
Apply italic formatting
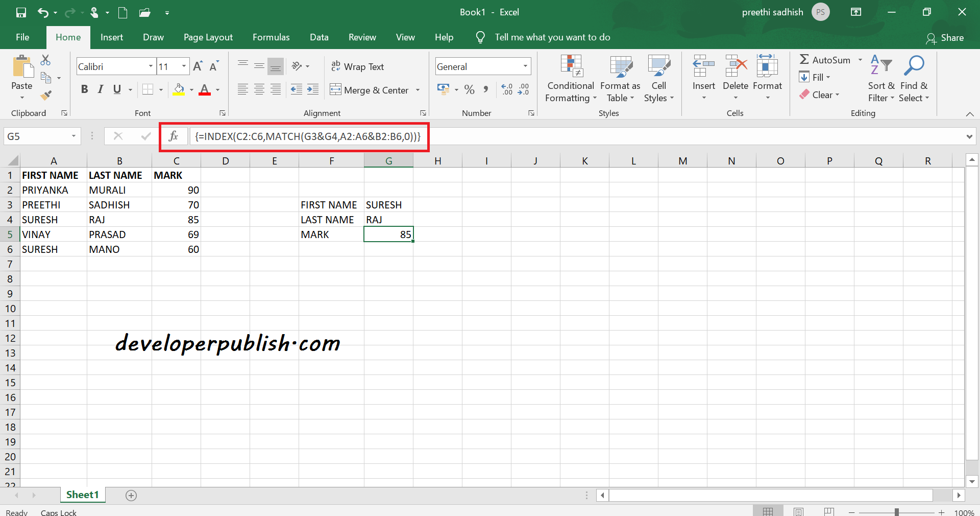(100, 89)
